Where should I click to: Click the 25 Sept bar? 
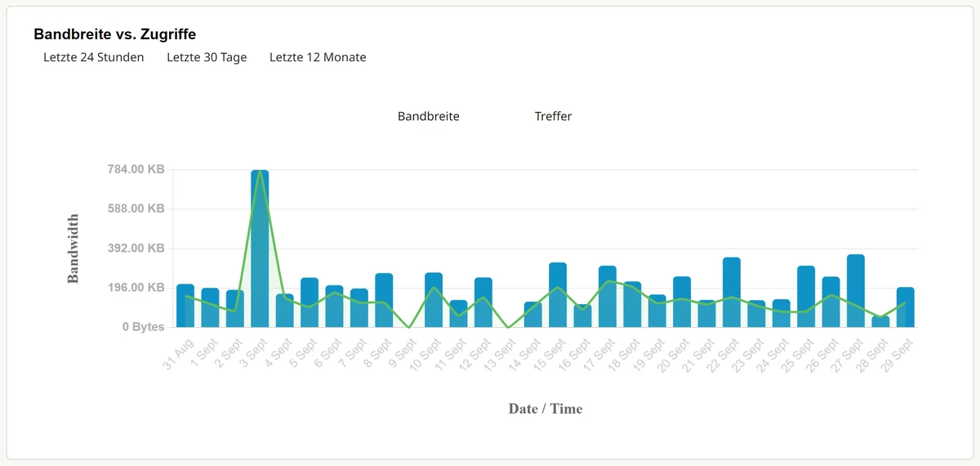[x=806, y=297]
